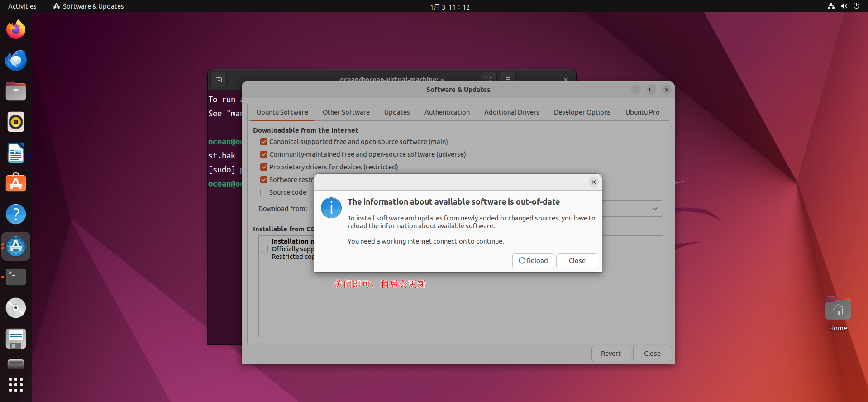The image size is (868, 402).
Task: Dismiss the out-of-date dialog with its X button
Action: click(594, 182)
